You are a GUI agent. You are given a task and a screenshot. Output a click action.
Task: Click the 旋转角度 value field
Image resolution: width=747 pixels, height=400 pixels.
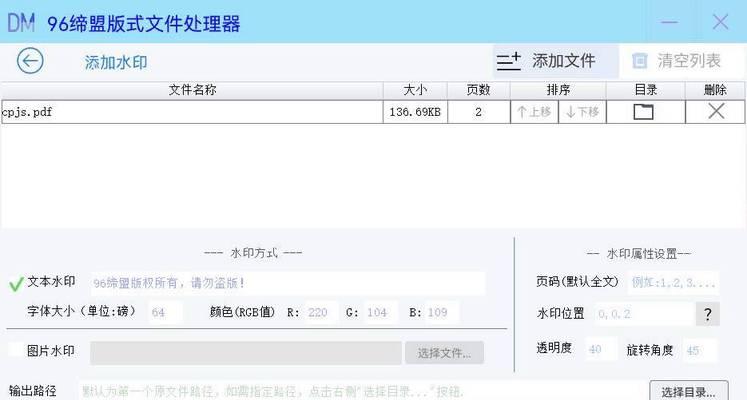pos(699,350)
